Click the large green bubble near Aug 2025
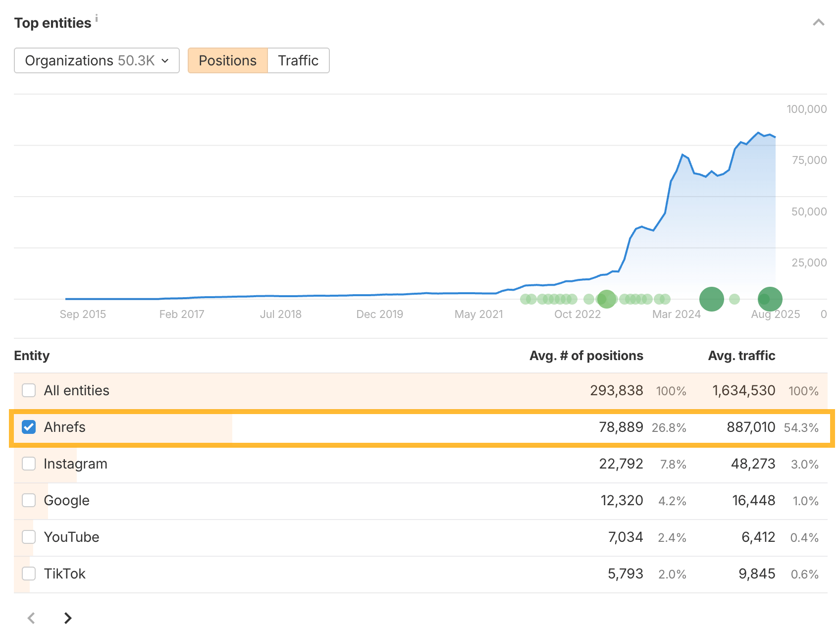This screenshot has height=631, width=840. [x=770, y=298]
